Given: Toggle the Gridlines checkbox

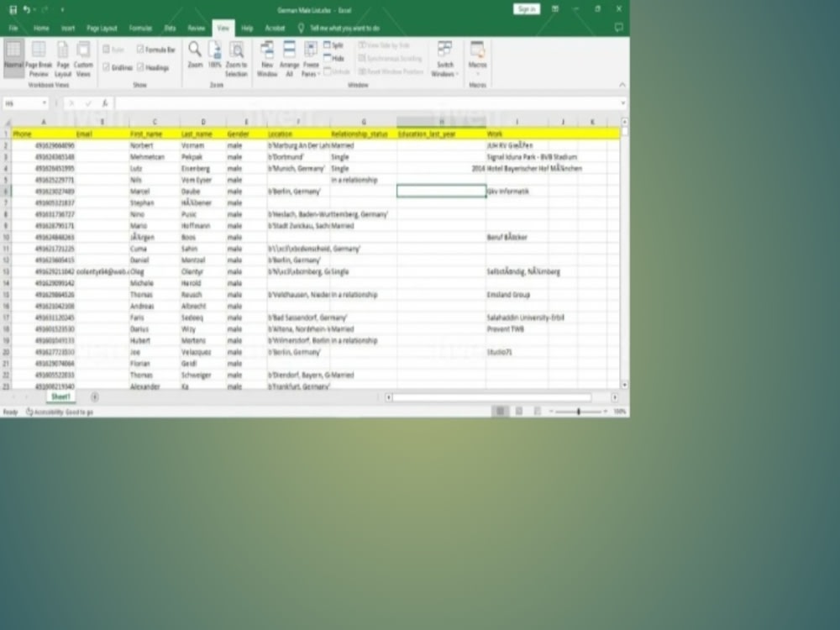Looking at the screenshot, I should [118, 67].
